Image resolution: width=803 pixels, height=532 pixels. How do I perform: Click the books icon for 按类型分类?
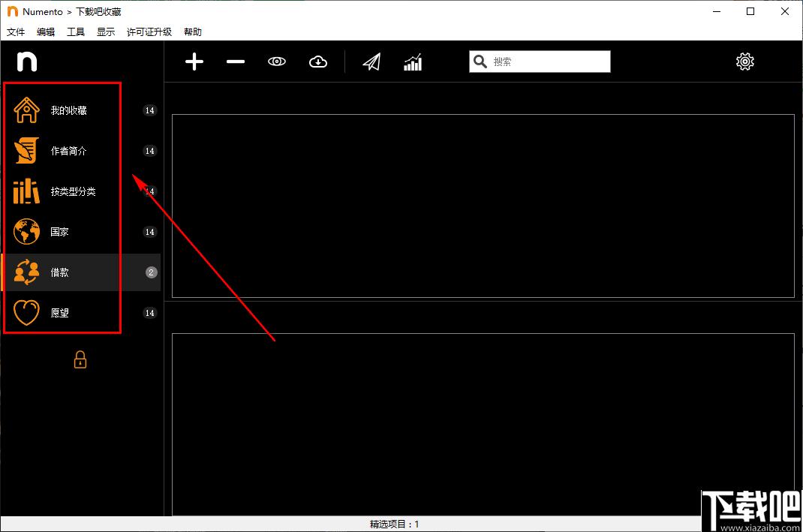[x=26, y=191]
